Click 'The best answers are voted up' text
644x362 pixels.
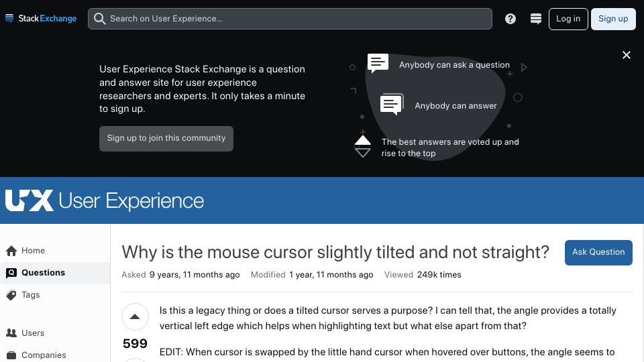(x=450, y=147)
